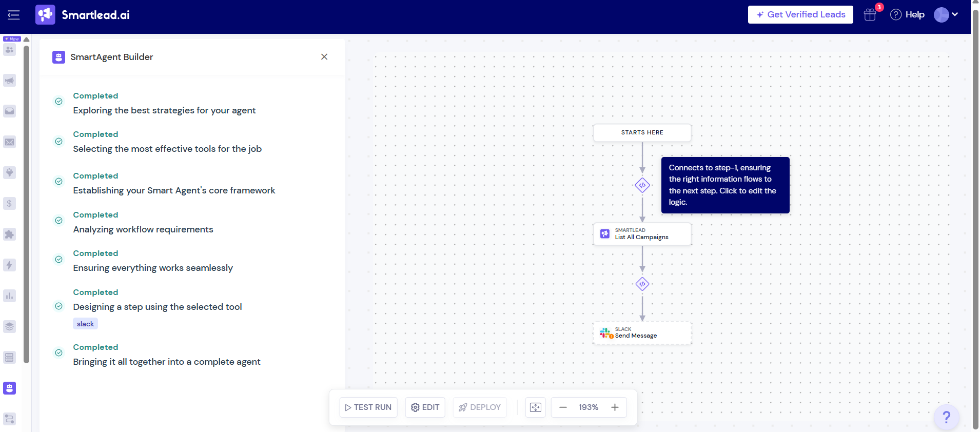Viewport: 980px width, 432px height.
Task: Click the Get Verified Leads button
Action: 800,15
